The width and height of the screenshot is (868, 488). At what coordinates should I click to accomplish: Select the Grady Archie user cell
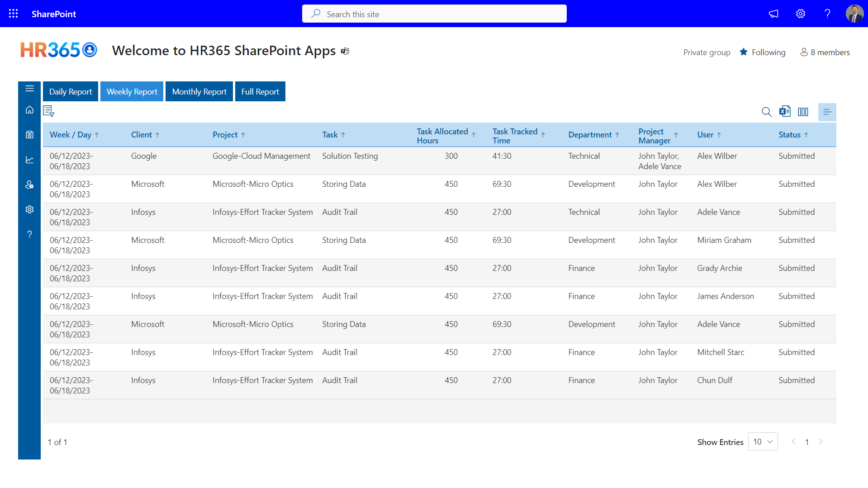tap(720, 268)
